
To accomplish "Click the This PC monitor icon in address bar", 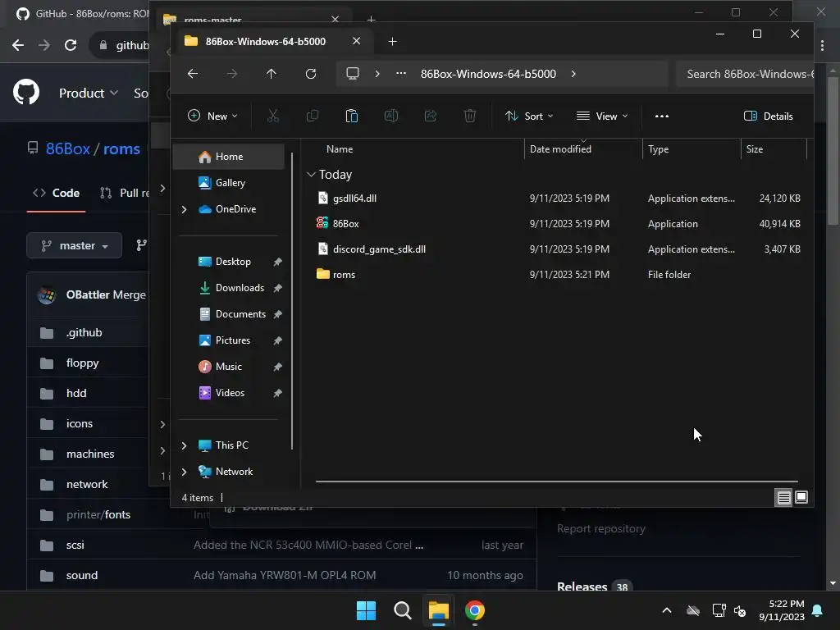I will pyautogui.click(x=353, y=73).
